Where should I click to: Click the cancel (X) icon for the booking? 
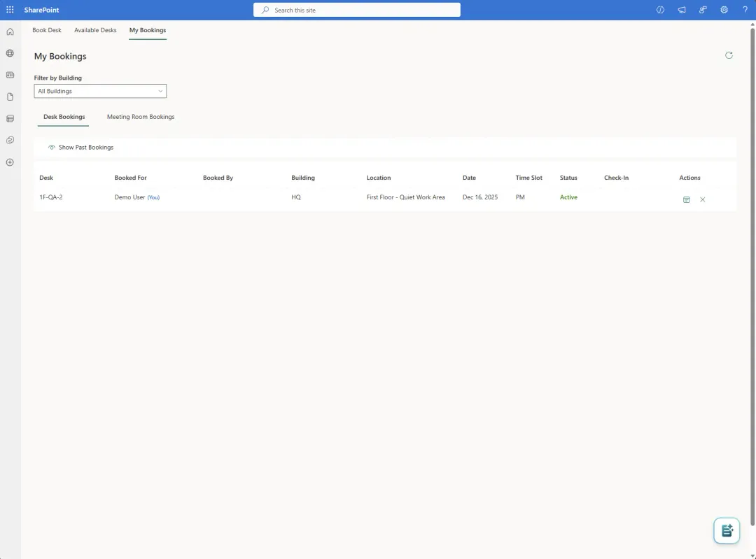pyautogui.click(x=703, y=199)
